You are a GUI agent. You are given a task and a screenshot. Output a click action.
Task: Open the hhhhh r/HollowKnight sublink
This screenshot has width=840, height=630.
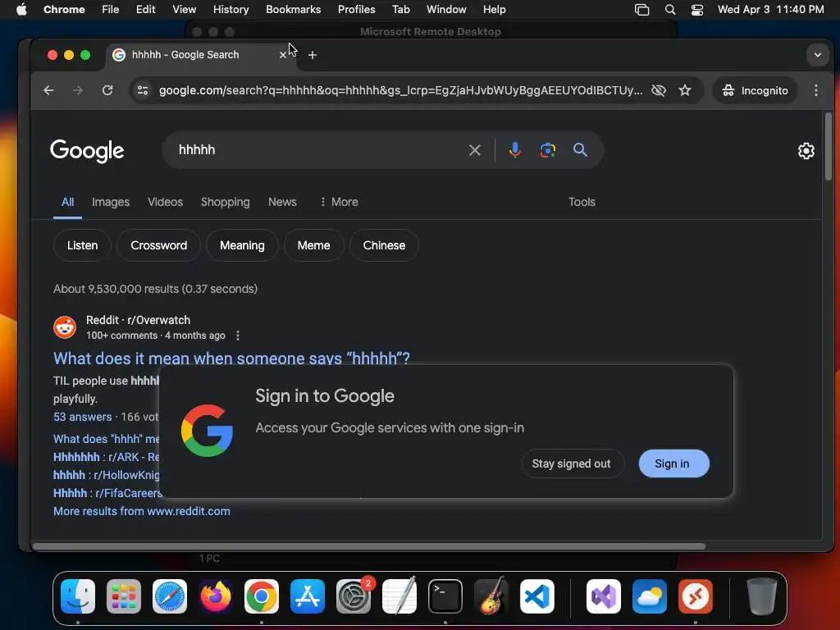click(x=106, y=475)
